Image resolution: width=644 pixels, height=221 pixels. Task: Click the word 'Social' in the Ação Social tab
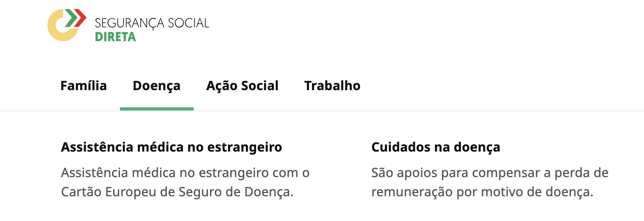click(260, 86)
